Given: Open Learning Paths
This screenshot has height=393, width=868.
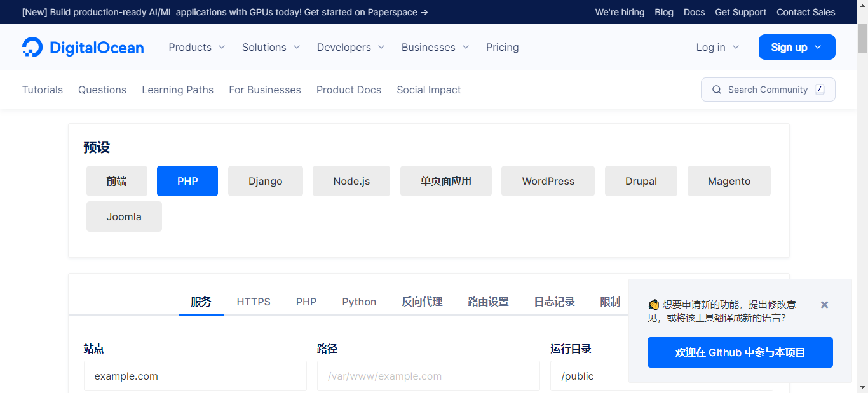Looking at the screenshot, I should [178, 90].
